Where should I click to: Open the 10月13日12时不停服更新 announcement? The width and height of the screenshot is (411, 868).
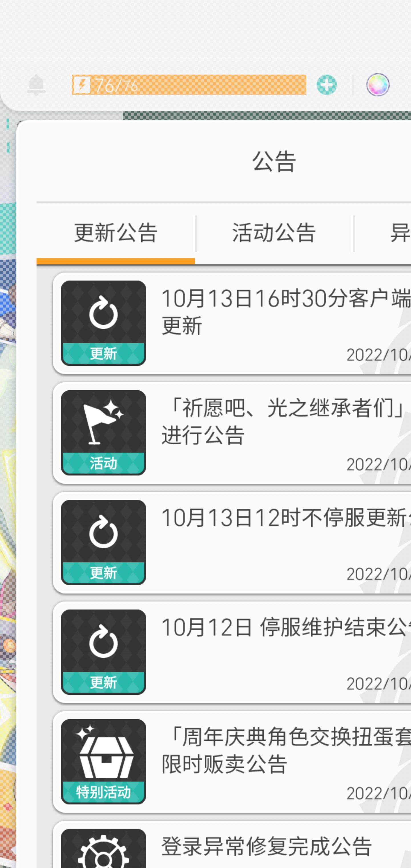coord(232,542)
